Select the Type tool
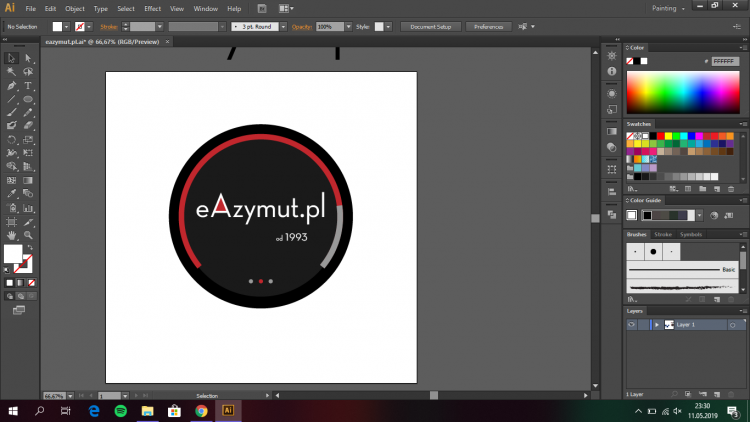Screen dimensions: 750x422 (28, 86)
